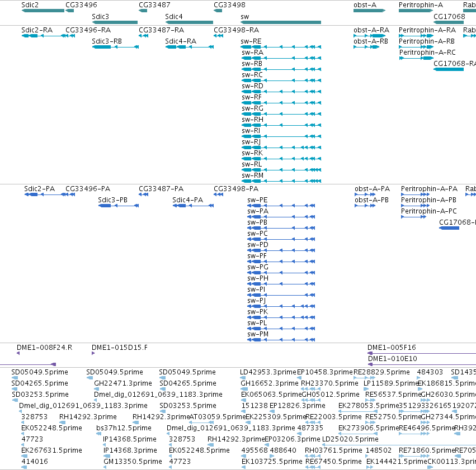The image size is (476, 470).
Task: Click the AT03059.5prime EST label
Action: pyautogui.click(x=217, y=417)
